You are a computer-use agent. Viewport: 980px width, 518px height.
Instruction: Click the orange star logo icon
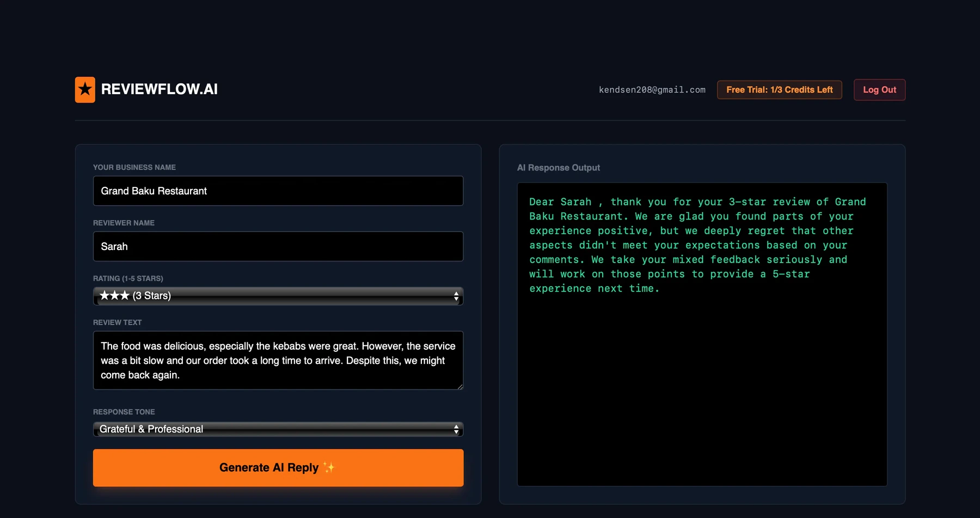[85, 90]
